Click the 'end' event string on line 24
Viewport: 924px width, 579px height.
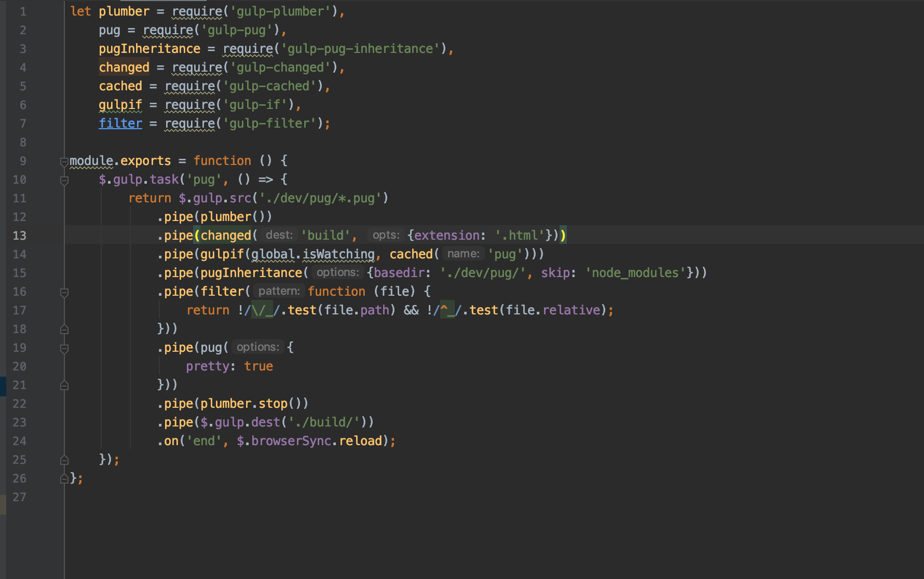tap(204, 441)
